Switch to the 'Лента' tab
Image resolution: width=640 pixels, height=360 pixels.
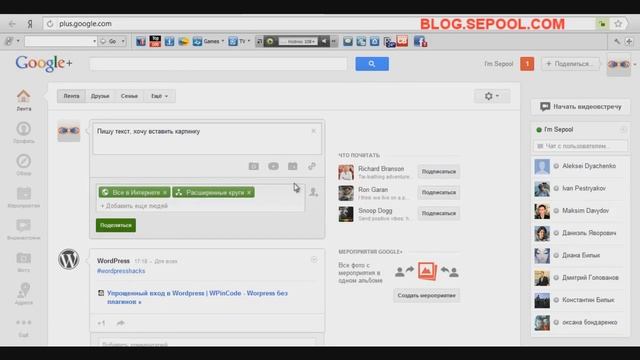pos(71,96)
